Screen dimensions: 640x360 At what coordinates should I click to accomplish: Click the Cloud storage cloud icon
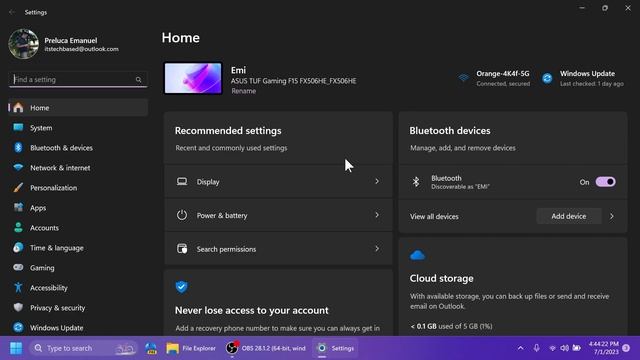click(418, 256)
